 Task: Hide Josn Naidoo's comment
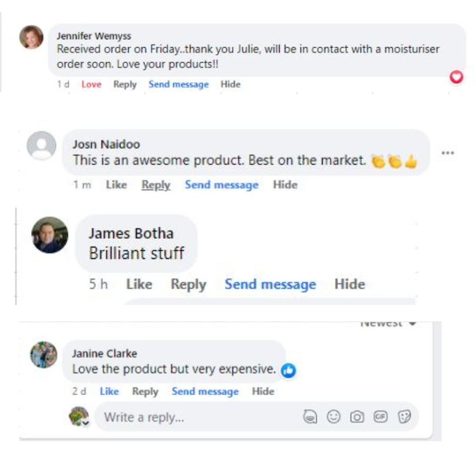pyautogui.click(x=285, y=185)
